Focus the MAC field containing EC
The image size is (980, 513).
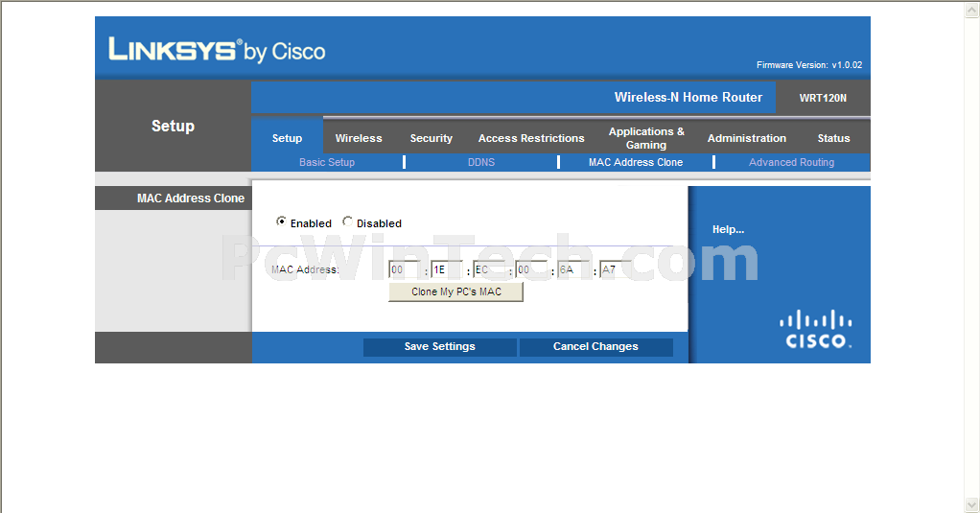tap(489, 269)
